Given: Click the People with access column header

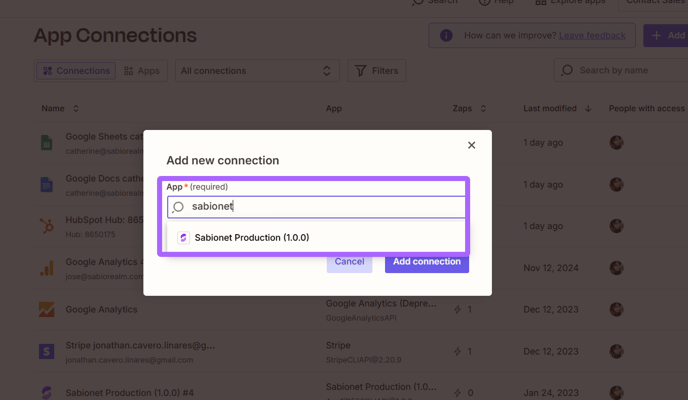Looking at the screenshot, I should coord(646,108).
